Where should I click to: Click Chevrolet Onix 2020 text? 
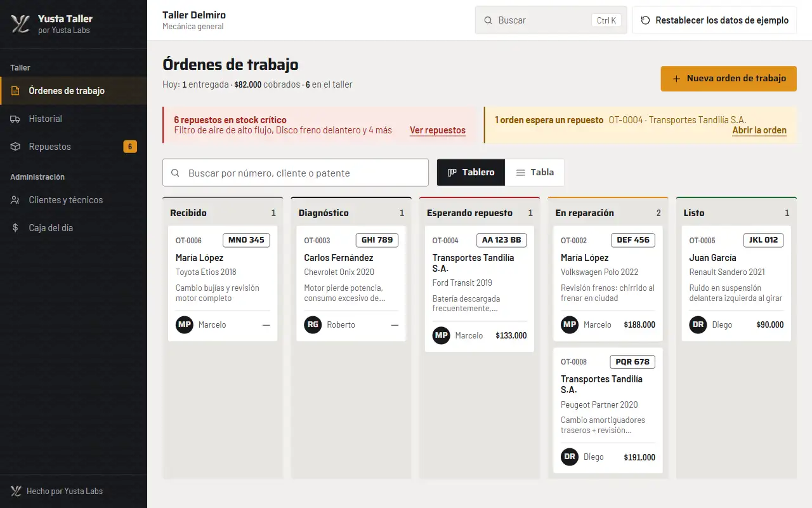339,272
